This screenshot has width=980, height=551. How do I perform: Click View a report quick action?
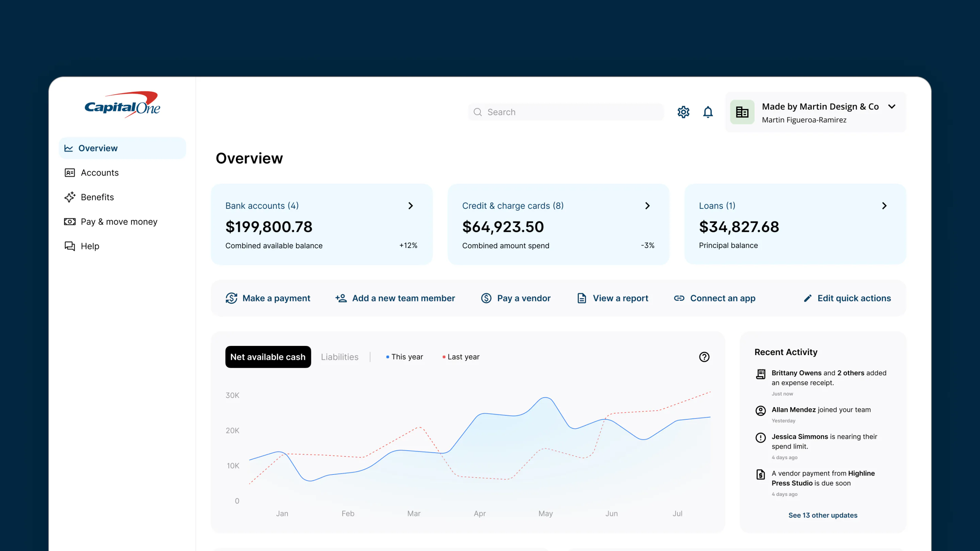[x=612, y=298]
